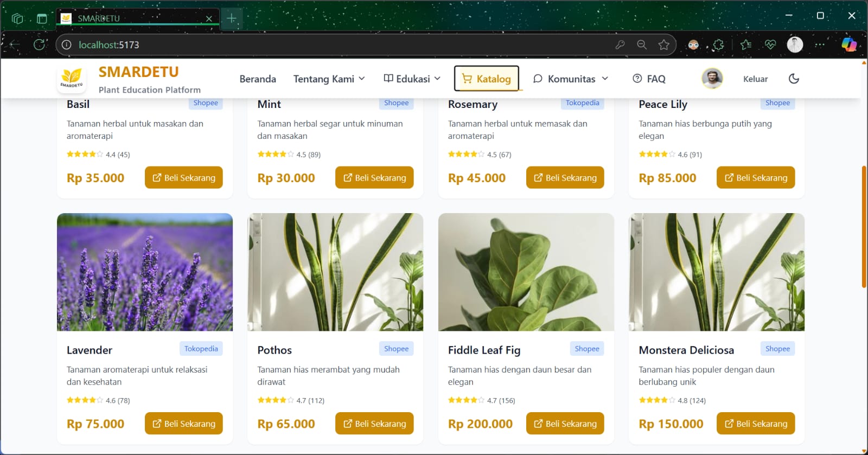Click the Fiddle Leaf Fig product image
The image size is (868, 455).
pos(526,272)
